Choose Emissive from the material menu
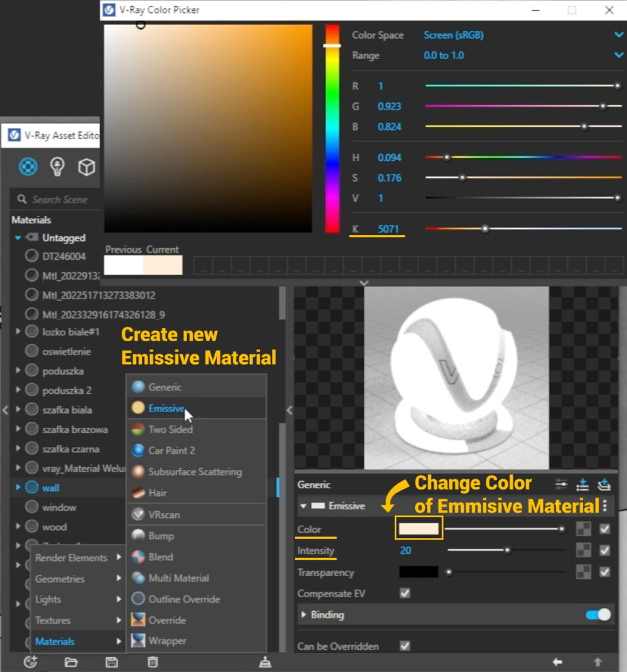The image size is (627, 672). 166,408
